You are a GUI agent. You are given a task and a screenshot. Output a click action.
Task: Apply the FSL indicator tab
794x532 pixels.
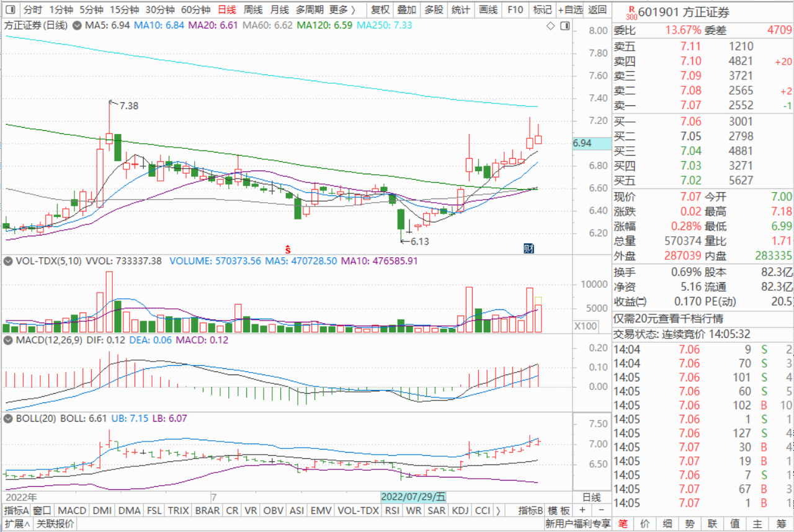[x=154, y=510]
